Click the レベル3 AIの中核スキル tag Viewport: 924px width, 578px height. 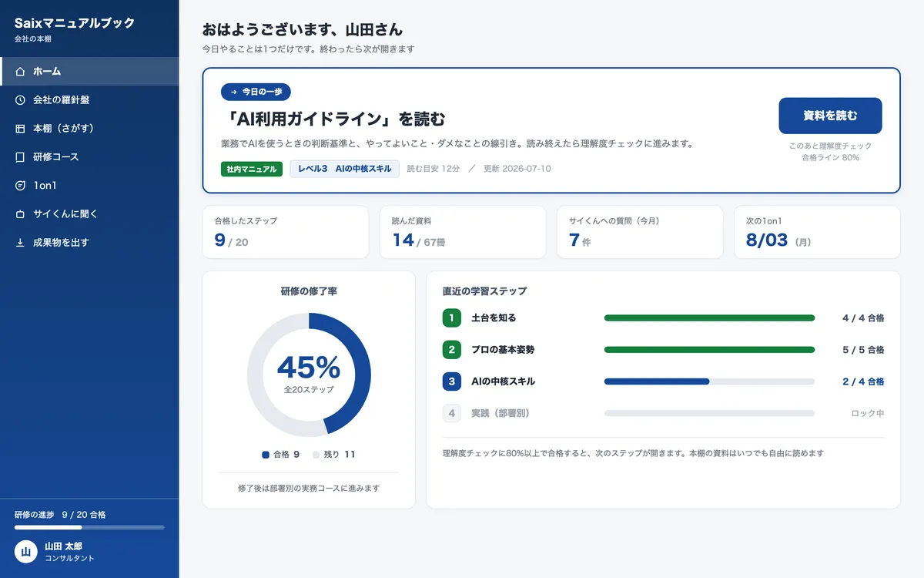click(x=344, y=169)
